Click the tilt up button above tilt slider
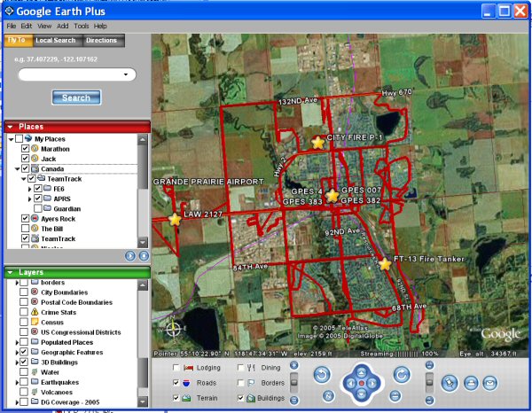Viewport: 532px width, 413px height. [429, 365]
